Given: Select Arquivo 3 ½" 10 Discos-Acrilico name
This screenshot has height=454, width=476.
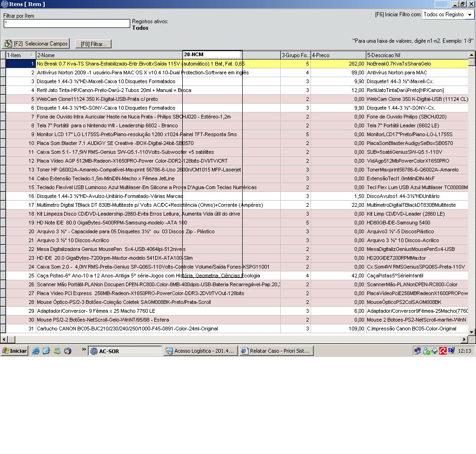Looking at the screenshot, I should point(73,240).
